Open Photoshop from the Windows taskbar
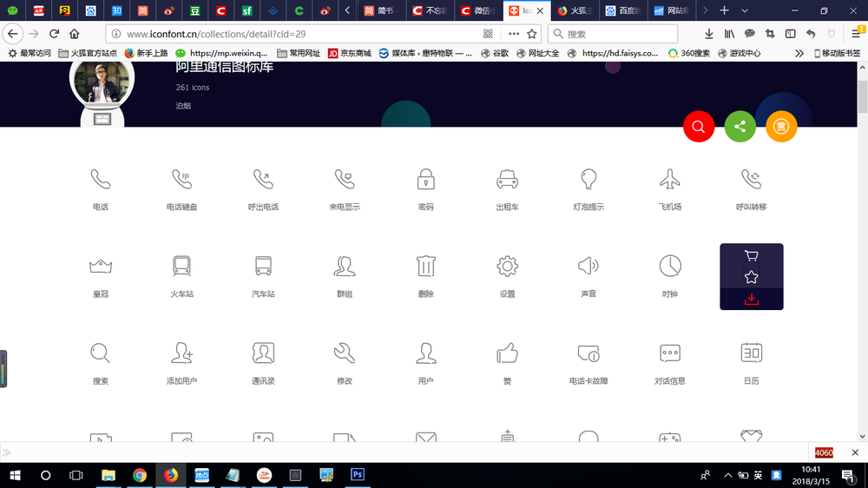This screenshot has height=488, width=868. [x=357, y=475]
